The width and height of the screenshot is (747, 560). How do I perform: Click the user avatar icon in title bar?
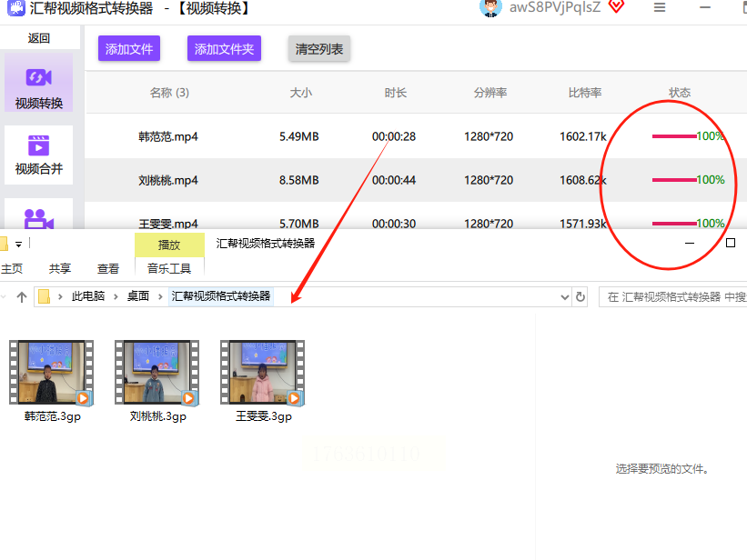tap(490, 8)
